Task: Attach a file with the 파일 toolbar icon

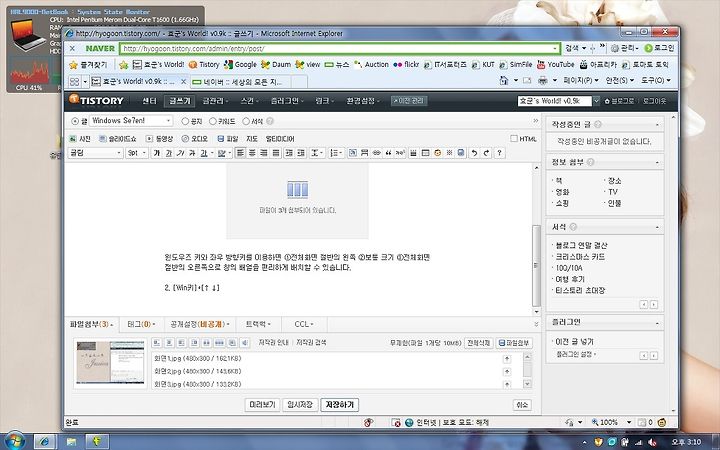Action: tap(227, 139)
